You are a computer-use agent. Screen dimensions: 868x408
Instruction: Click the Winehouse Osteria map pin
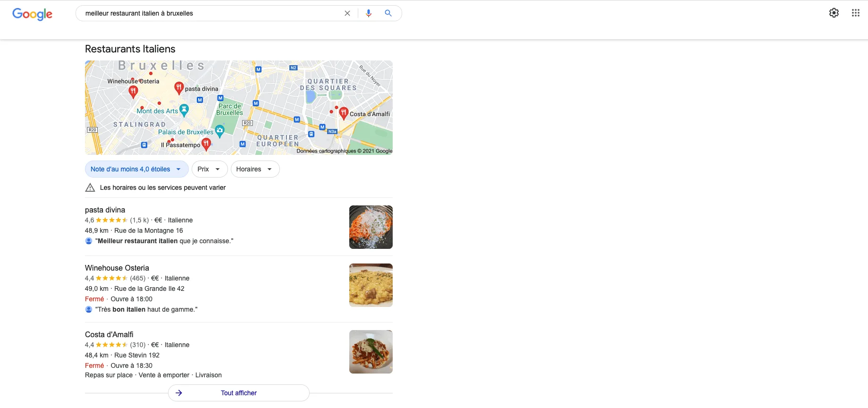click(x=133, y=92)
